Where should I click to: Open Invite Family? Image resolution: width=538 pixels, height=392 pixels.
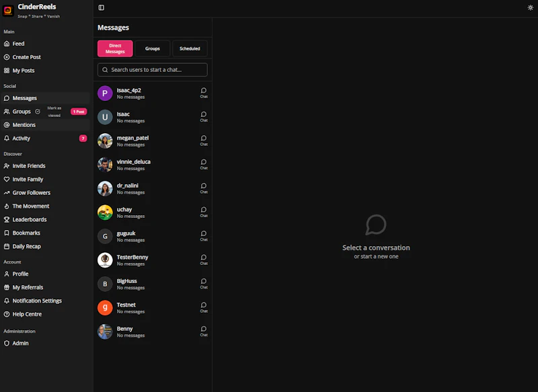coord(45,179)
